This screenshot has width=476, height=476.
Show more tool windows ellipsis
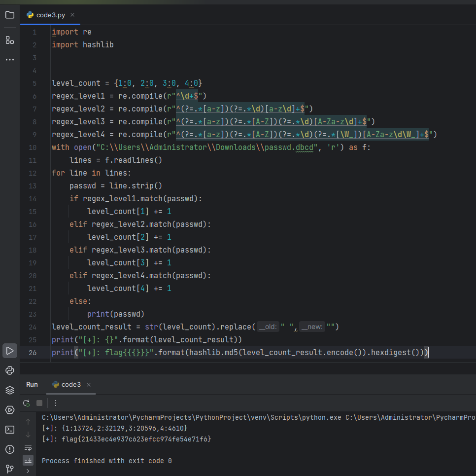[x=10, y=60]
